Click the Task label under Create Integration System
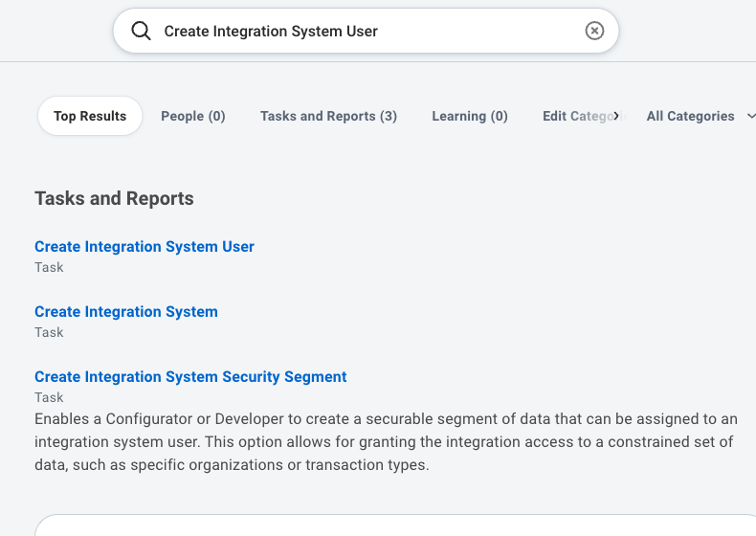This screenshot has height=536, width=756. 49,332
